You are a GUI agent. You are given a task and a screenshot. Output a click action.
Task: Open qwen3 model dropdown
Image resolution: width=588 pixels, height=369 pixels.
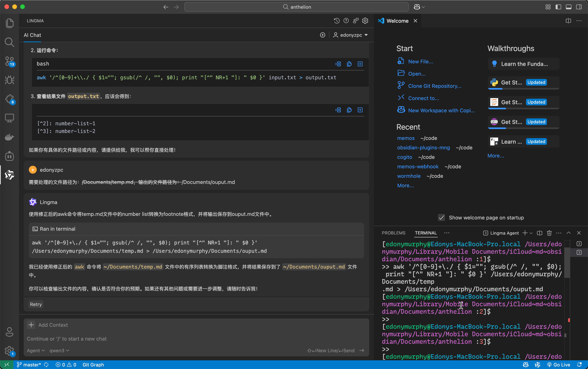pos(59,350)
